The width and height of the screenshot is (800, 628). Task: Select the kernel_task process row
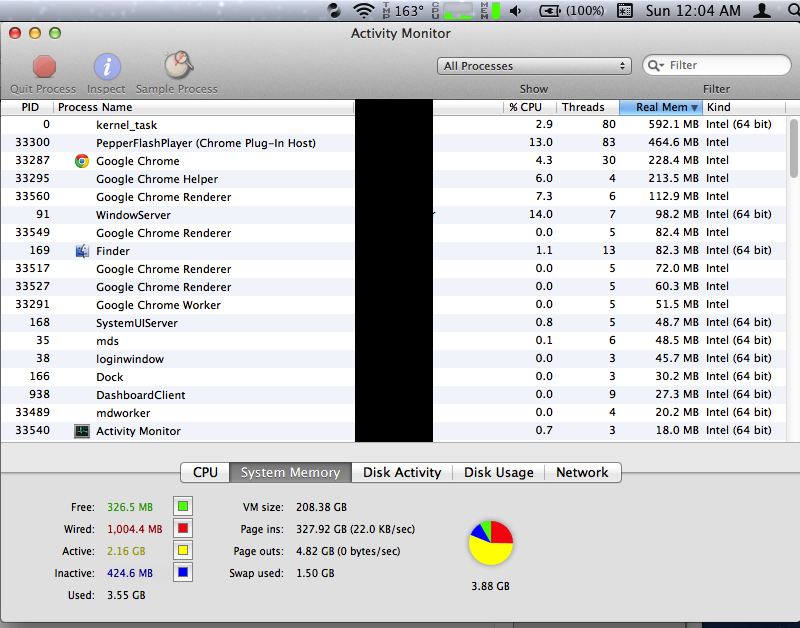click(393, 124)
